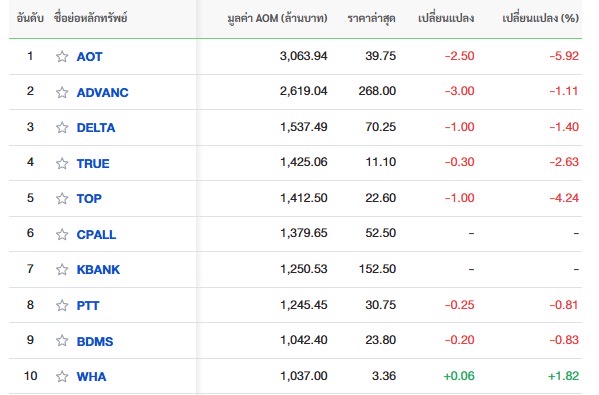The image size is (599, 395).
Task: Star the PTT stock row
Action: tap(62, 305)
